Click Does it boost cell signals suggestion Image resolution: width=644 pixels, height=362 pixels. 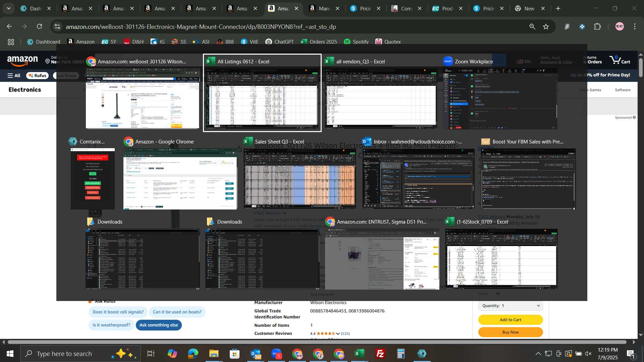pos(118,312)
